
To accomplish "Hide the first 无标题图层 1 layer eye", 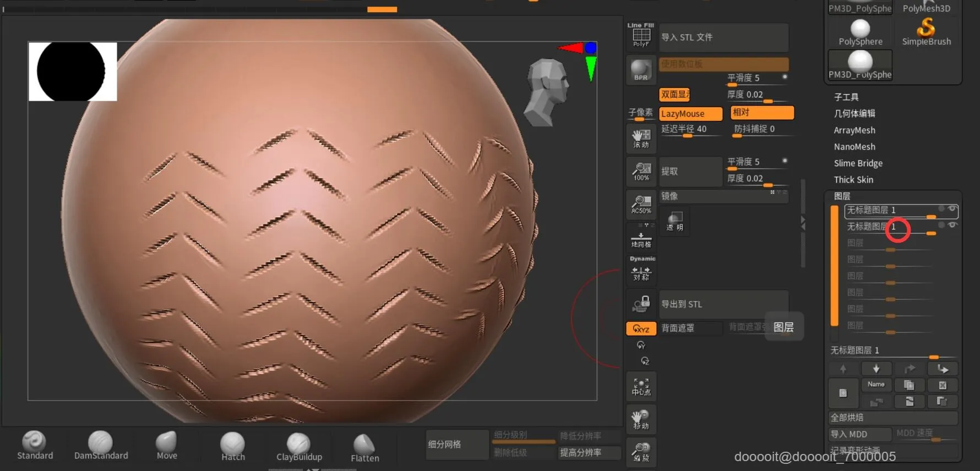I will [952, 209].
